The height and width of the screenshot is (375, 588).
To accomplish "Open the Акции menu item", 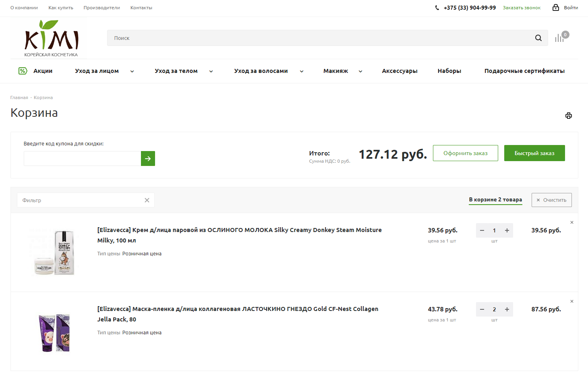I will 43,71.
